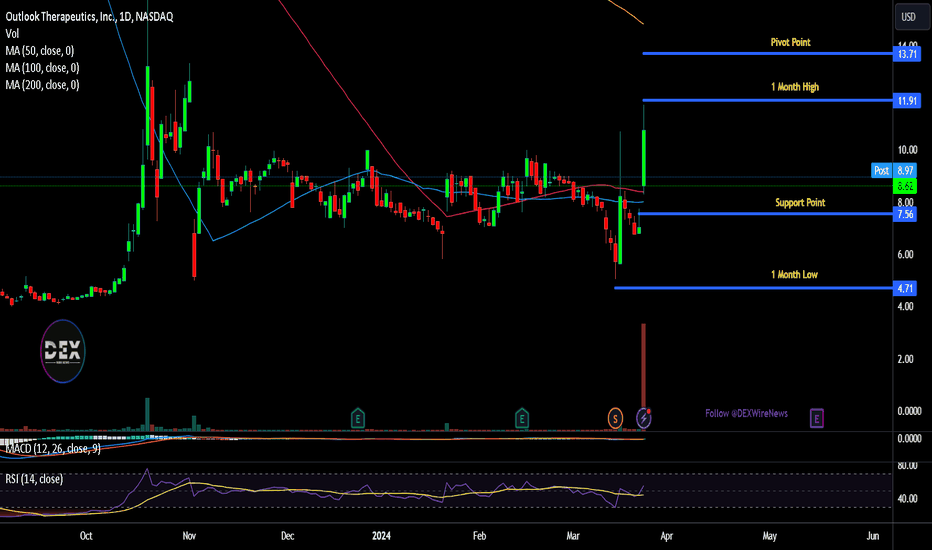Click the 40.00 RSI scale value
This screenshot has width=932, height=550.
[x=907, y=499]
